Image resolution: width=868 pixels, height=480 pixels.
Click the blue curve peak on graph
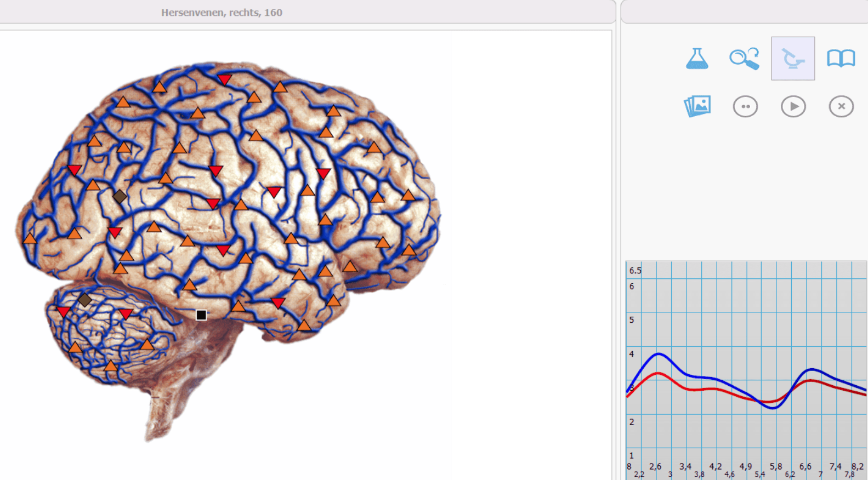[659, 355]
